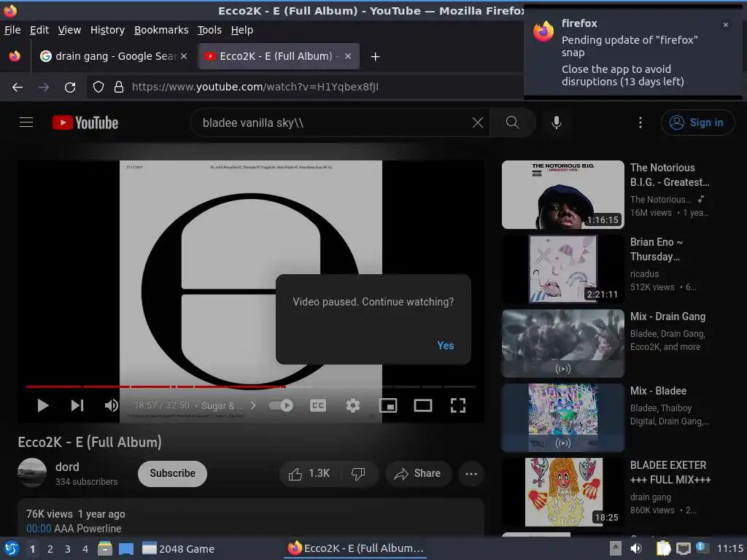The width and height of the screenshot is (747, 560).
Task: Open the History menu
Action: click(x=107, y=30)
